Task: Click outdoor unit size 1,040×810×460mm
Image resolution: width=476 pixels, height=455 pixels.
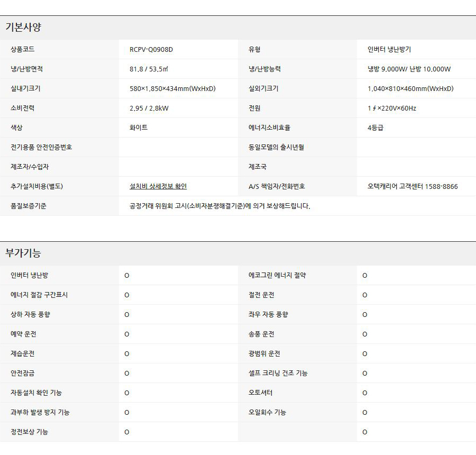Action: pos(410,89)
